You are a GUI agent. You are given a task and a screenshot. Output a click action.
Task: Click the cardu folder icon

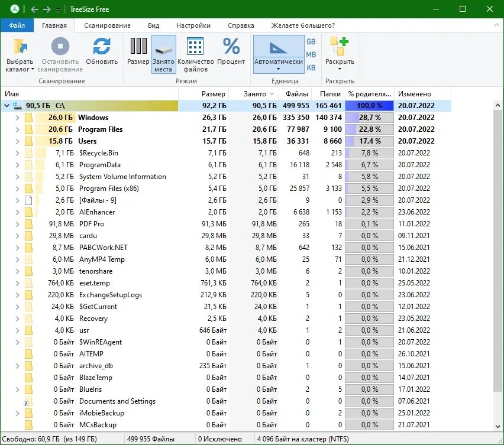(x=28, y=236)
